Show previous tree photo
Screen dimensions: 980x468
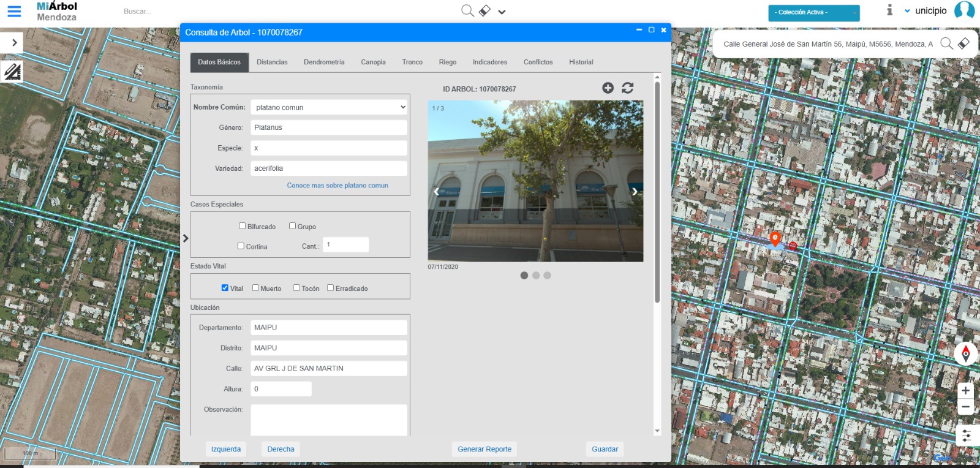[436, 192]
